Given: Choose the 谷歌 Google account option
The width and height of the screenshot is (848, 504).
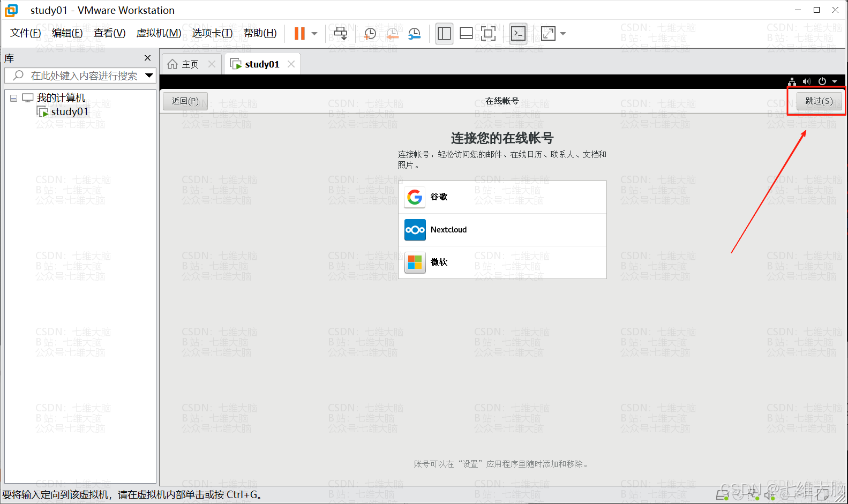Looking at the screenshot, I should (x=502, y=197).
